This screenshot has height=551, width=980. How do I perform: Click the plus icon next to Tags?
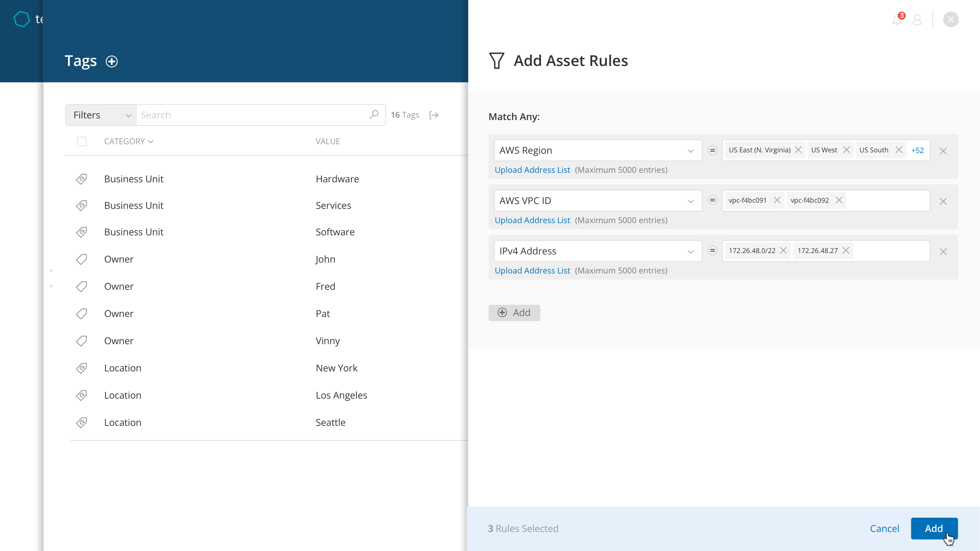112,62
